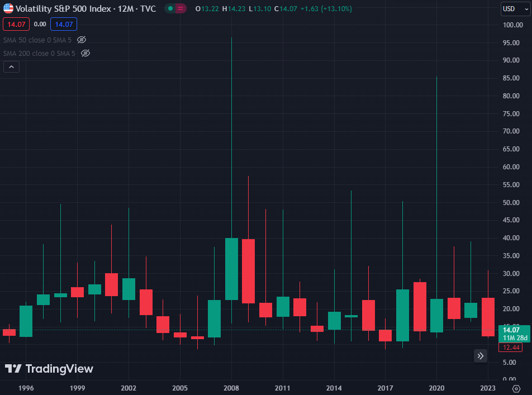The height and width of the screenshot is (395, 532).
Task: Click the 2023 red candle body
Action: pos(488,317)
